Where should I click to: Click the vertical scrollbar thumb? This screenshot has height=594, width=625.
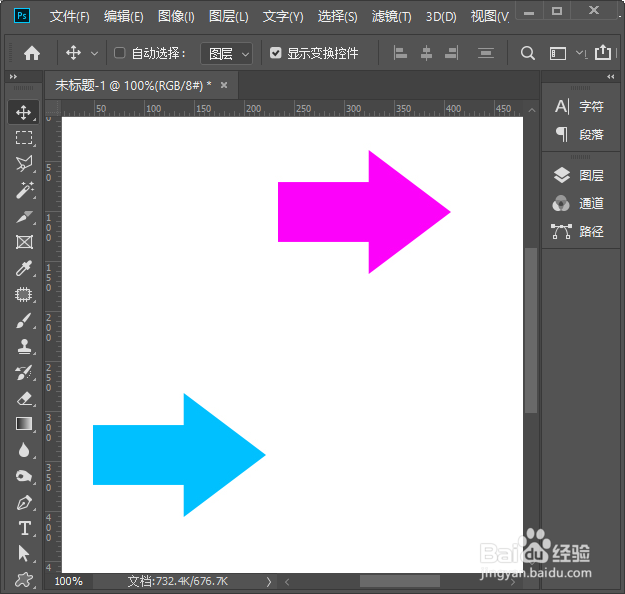pyautogui.click(x=531, y=330)
